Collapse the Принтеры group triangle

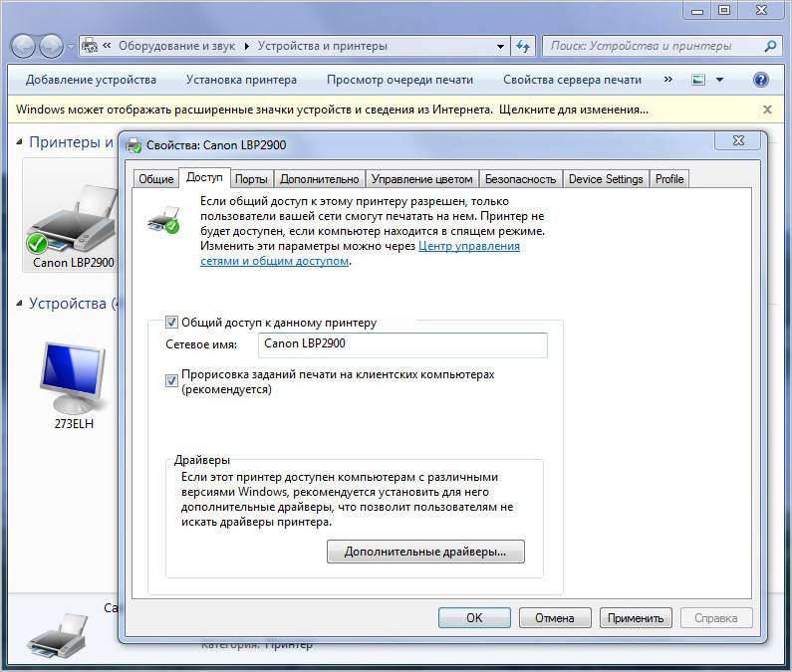[19, 142]
